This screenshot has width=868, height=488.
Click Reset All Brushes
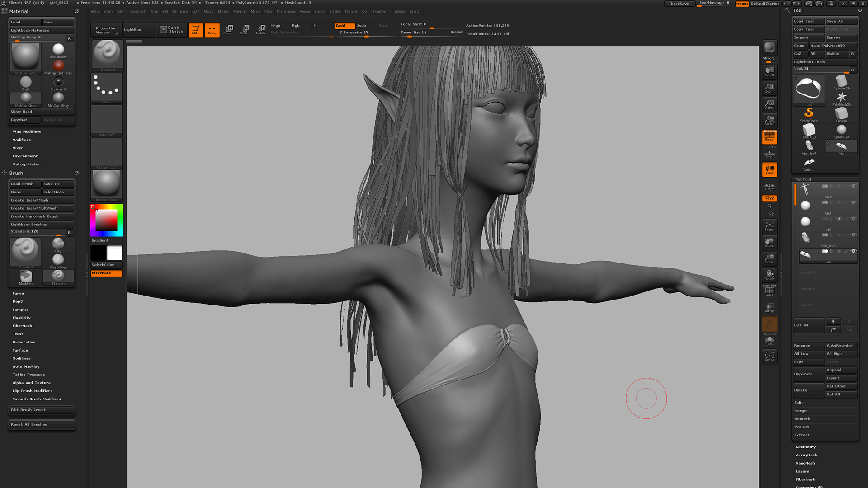[x=42, y=424]
